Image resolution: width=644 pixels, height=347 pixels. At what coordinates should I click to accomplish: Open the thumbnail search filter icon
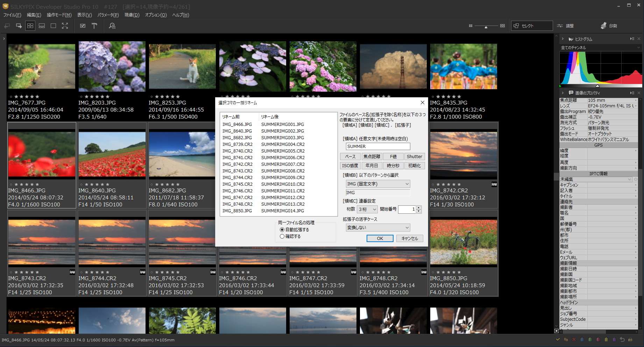112,26
